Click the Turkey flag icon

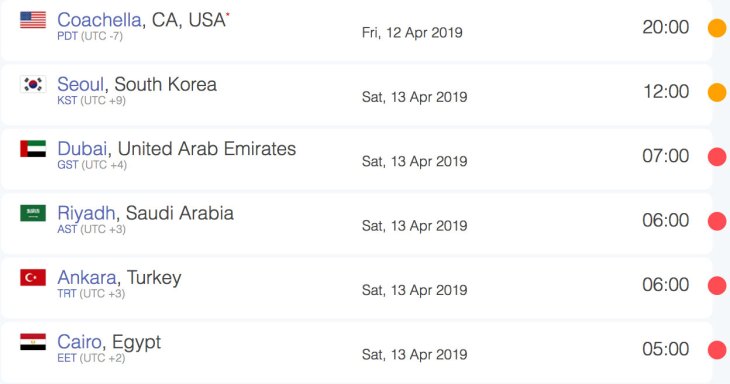click(33, 277)
